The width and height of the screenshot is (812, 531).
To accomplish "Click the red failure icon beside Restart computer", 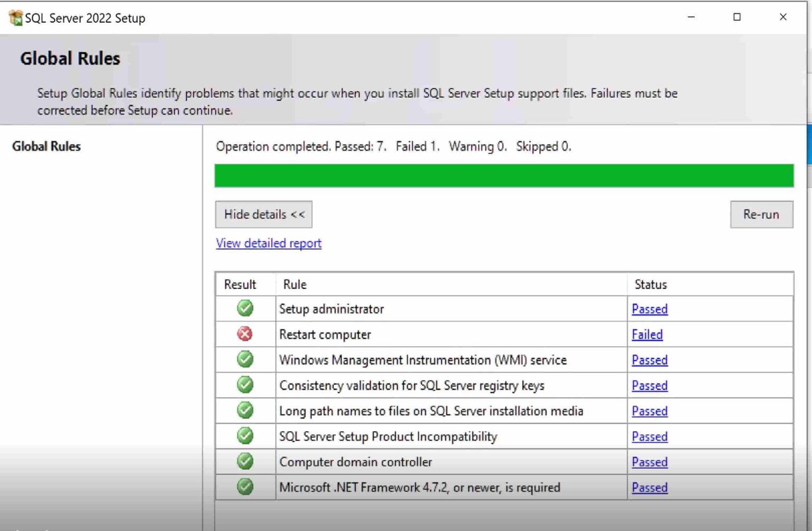I will click(245, 334).
